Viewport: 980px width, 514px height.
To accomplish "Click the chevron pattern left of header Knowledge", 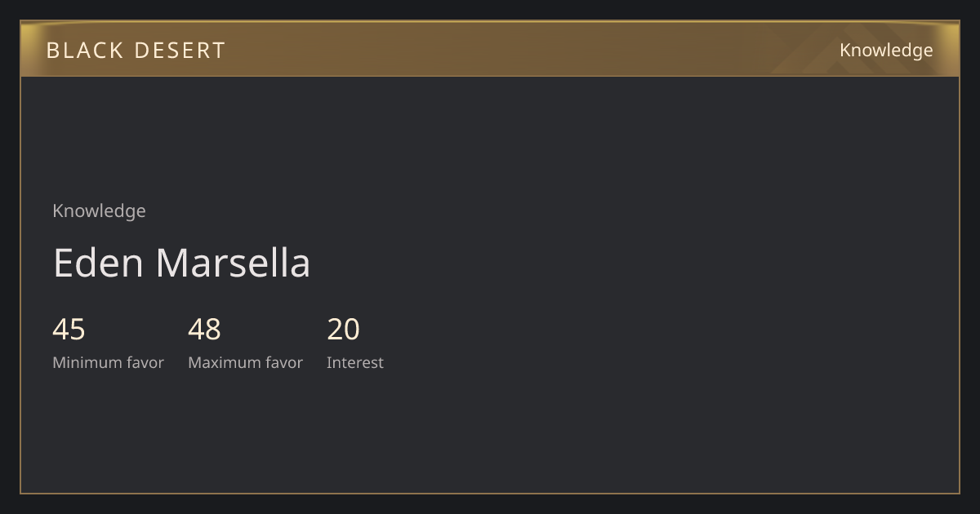I will (x=804, y=51).
